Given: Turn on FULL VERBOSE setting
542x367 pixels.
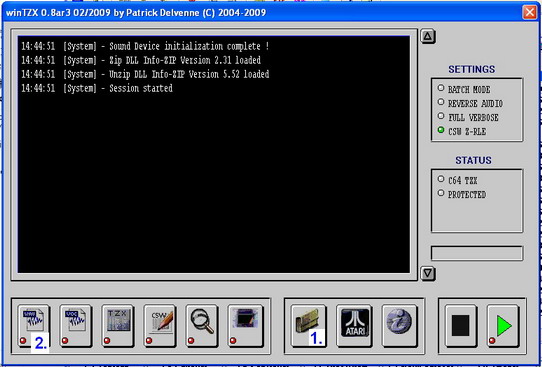Looking at the screenshot, I should click(x=441, y=116).
